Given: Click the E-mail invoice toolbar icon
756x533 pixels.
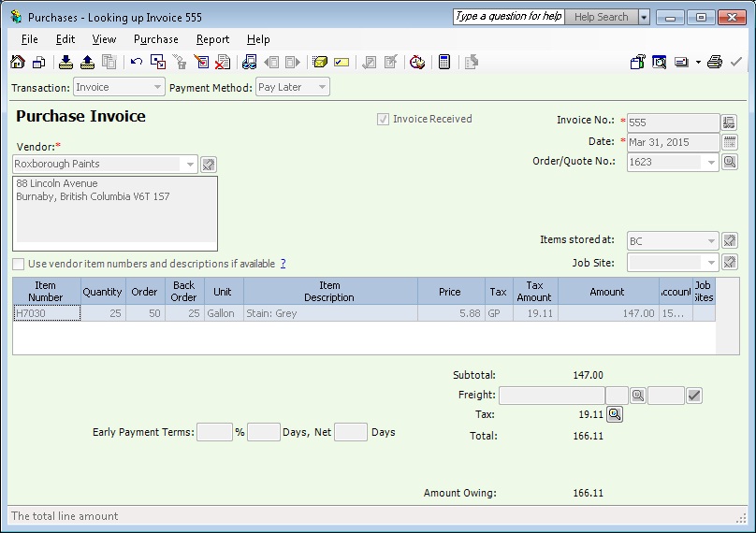Looking at the screenshot, I should click(x=681, y=62).
